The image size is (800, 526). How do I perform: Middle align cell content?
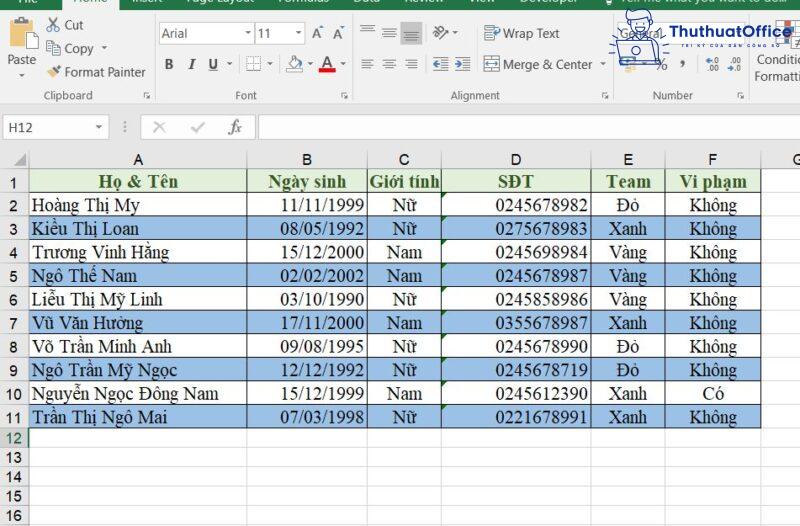[x=389, y=33]
